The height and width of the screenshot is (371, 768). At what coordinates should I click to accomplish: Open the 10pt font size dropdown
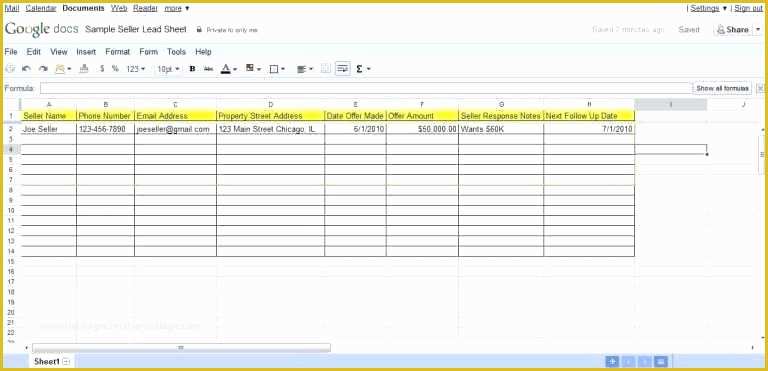click(x=168, y=69)
